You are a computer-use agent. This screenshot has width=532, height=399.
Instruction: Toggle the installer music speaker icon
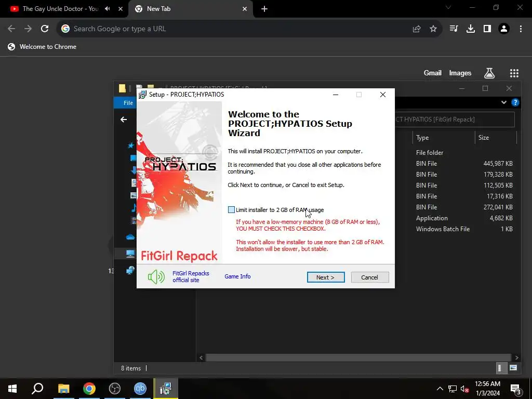coord(156,277)
